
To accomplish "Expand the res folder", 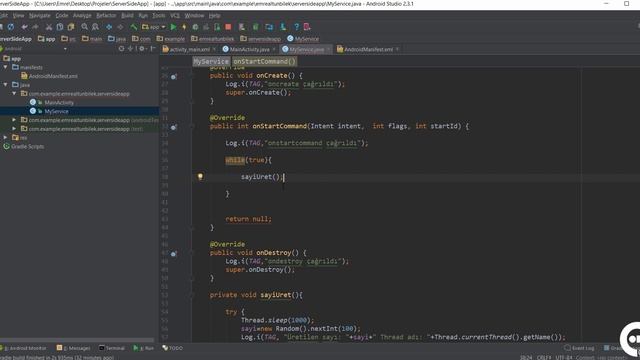I will coord(5,138).
